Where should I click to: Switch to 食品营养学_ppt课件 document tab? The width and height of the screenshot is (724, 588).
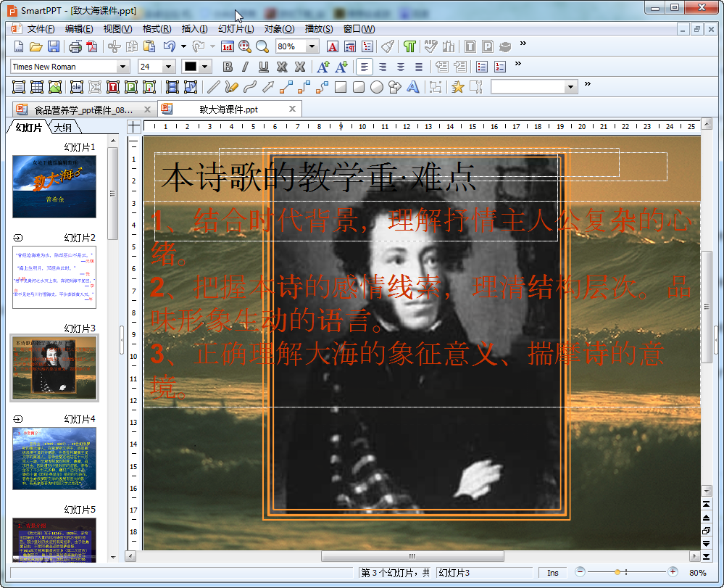83,109
